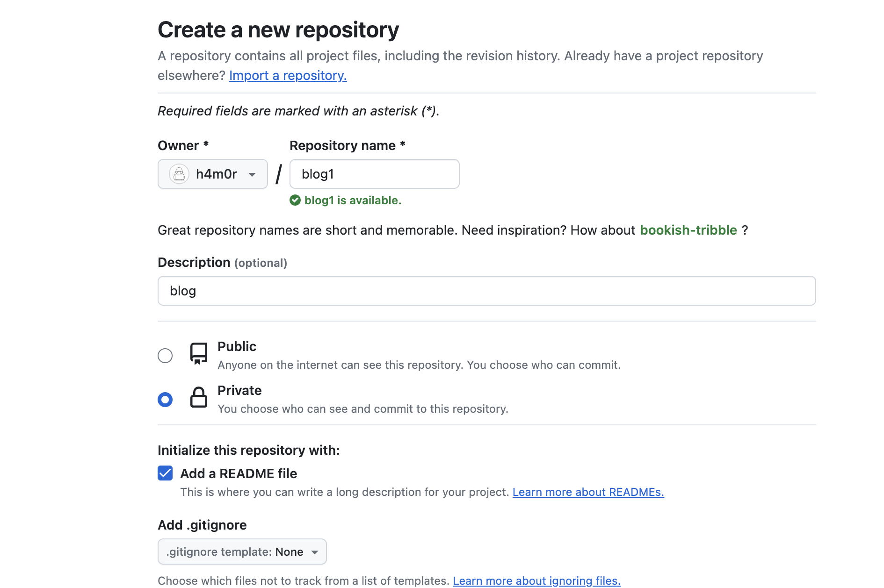Click the 'Private' option label
The image size is (884, 588).
tap(239, 390)
